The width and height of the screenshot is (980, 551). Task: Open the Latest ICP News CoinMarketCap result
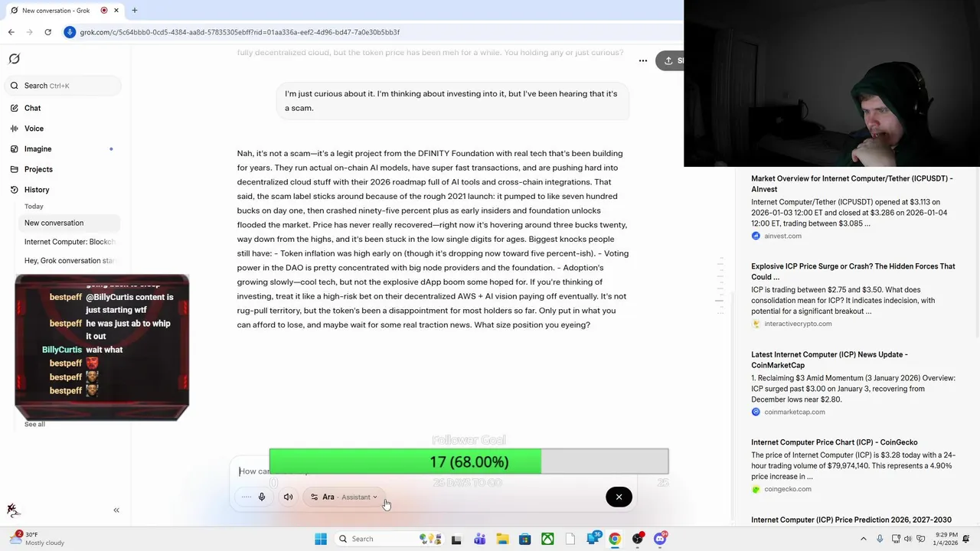click(x=829, y=360)
